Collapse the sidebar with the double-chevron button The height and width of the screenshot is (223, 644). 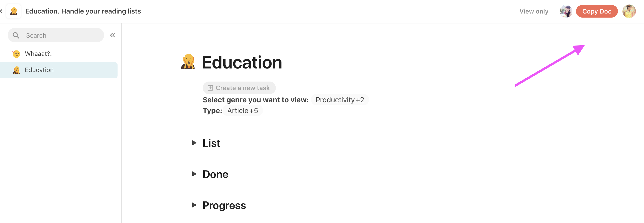coord(112,35)
